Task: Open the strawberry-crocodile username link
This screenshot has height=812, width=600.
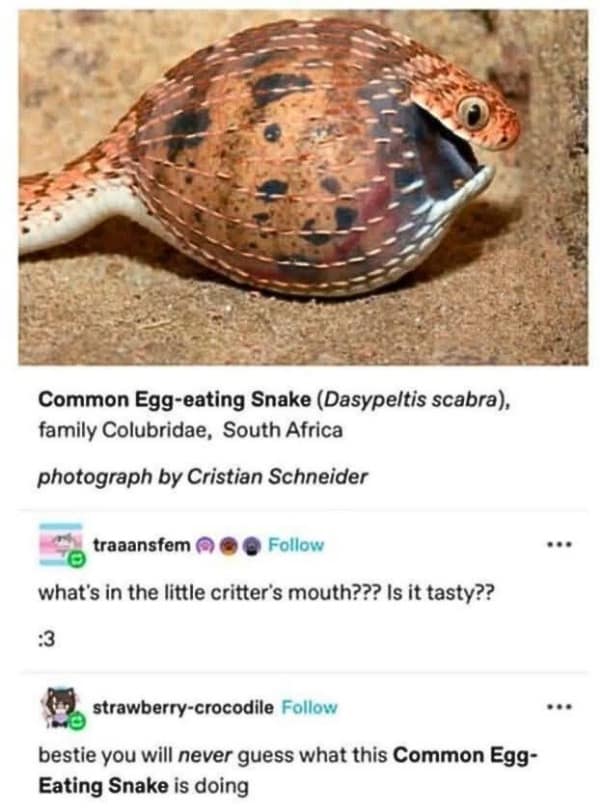Action: point(183,707)
